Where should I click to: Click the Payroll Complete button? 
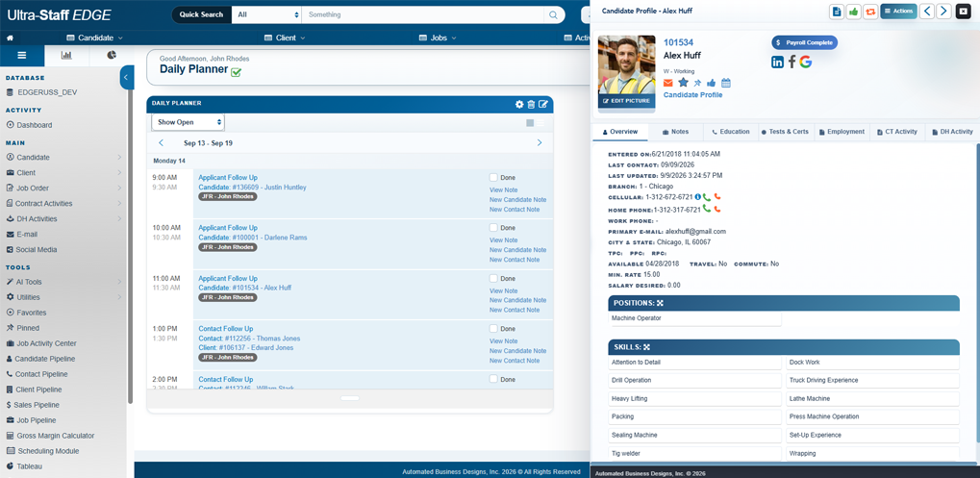tap(804, 42)
